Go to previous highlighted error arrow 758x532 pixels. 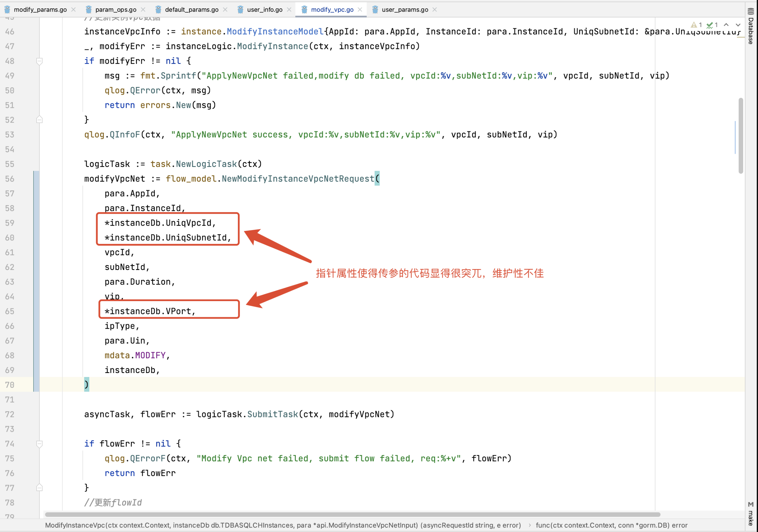[x=726, y=25]
